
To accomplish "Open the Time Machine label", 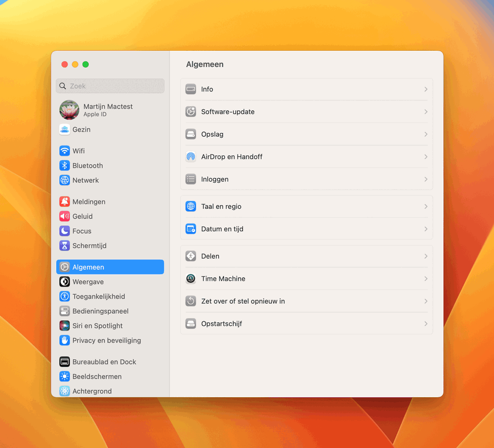I will coord(223,279).
